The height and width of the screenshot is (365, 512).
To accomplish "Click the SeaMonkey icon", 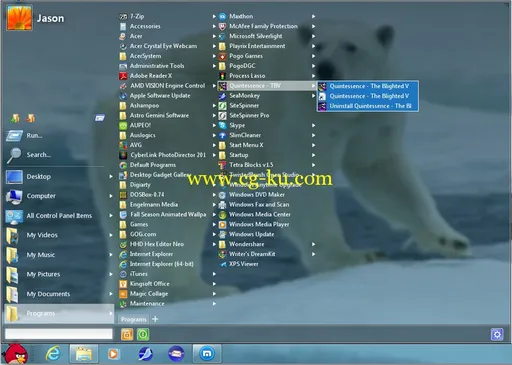I will tap(222, 96).
